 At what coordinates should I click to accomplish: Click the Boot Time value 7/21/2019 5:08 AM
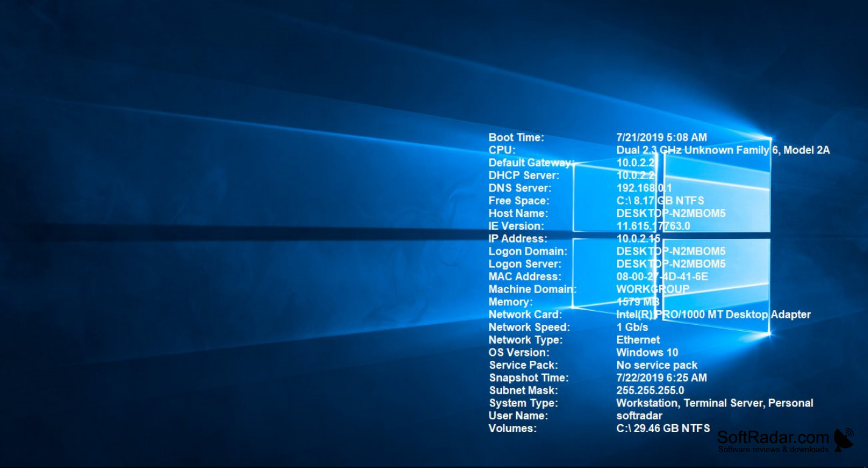pos(662,138)
